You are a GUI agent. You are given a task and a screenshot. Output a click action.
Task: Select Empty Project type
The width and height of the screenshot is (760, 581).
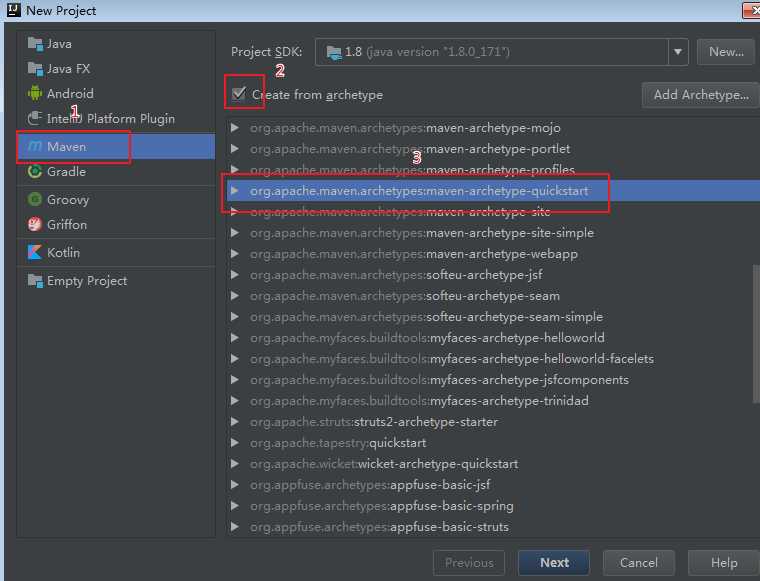pos(116,281)
